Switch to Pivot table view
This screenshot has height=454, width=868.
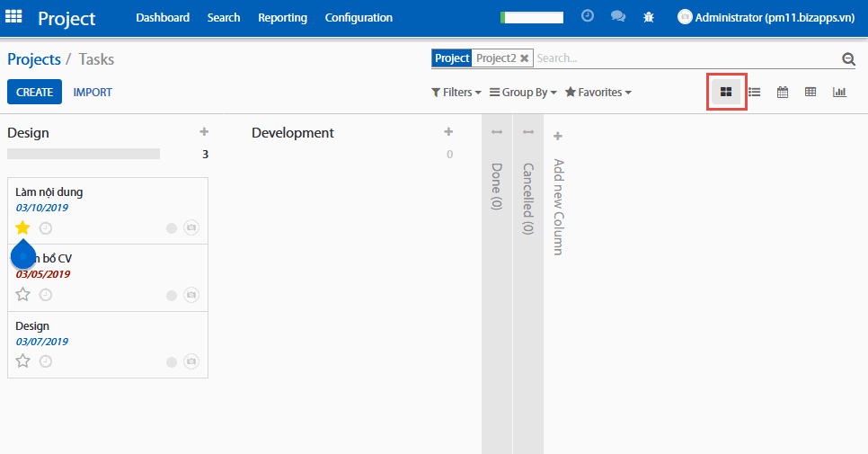[x=810, y=92]
